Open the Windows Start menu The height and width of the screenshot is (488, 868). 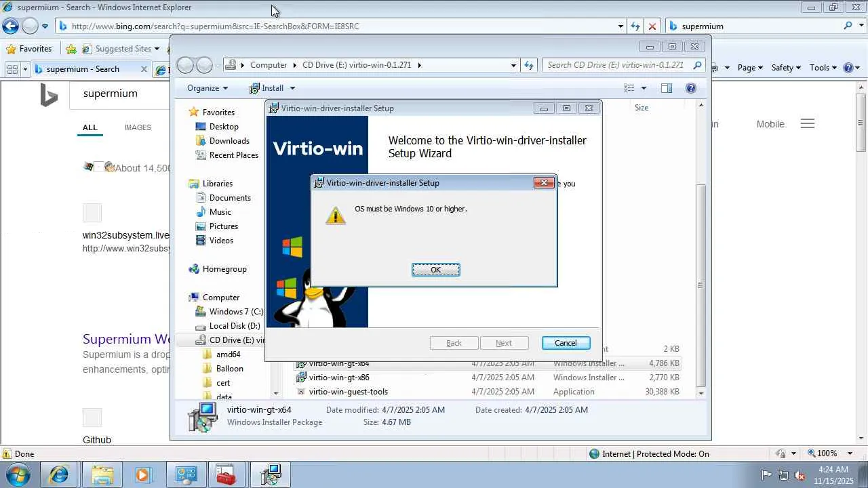[x=18, y=474]
